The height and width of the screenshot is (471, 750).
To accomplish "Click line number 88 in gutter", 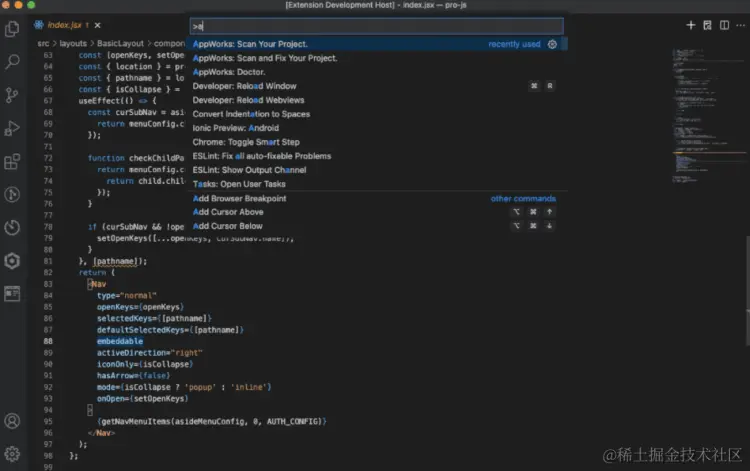I will [48, 341].
